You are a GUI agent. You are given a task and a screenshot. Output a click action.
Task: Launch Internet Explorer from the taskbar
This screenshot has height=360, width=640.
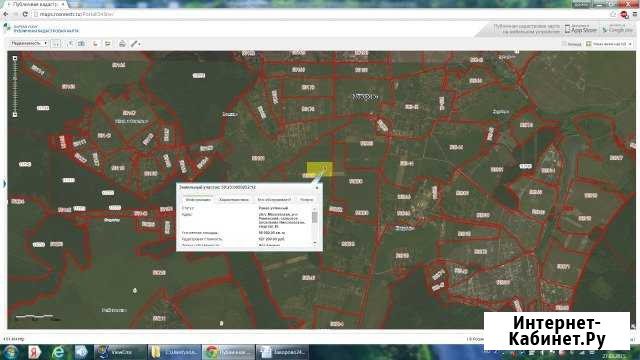pos(58,352)
